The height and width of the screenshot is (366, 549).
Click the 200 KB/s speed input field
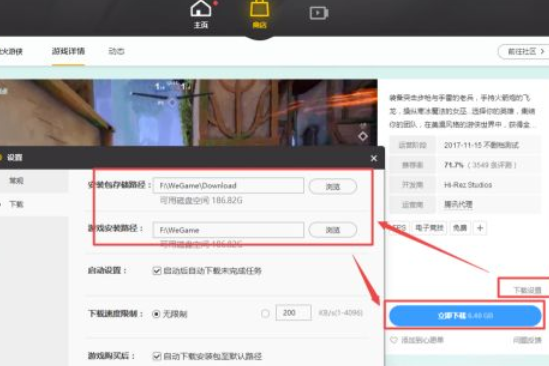[x=293, y=313]
